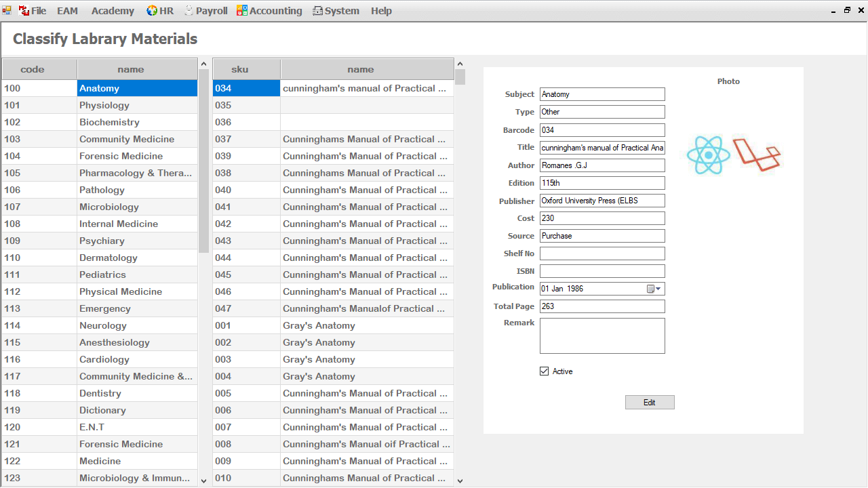Click the subjects list scroll down arrow
Screen dimensions: 868x488
point(203,480)
